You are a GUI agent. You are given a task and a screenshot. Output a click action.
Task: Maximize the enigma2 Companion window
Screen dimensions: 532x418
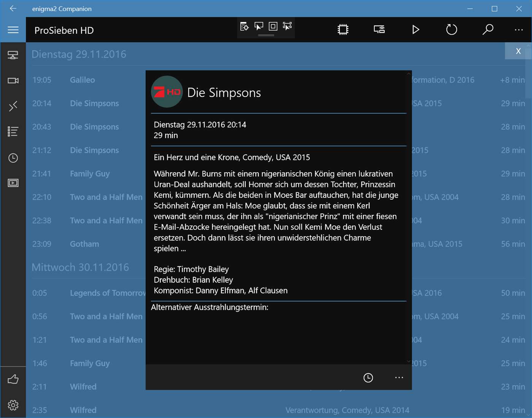point(494,8)
